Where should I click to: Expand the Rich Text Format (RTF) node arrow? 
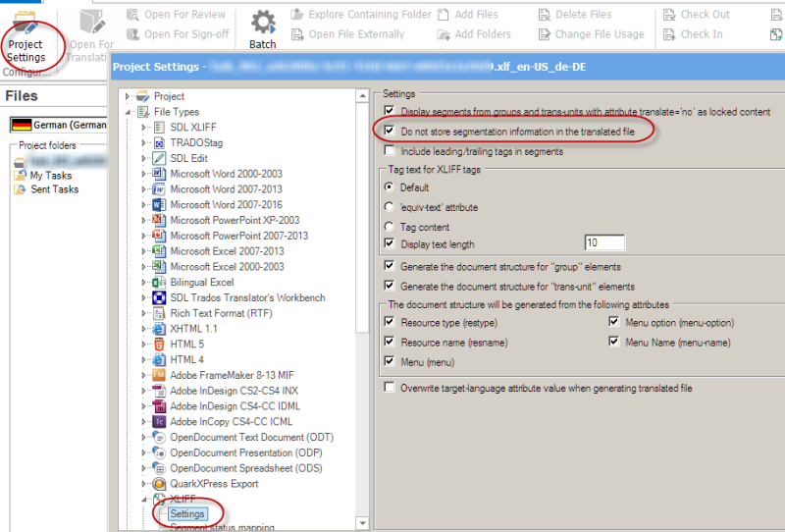point(143,313)
